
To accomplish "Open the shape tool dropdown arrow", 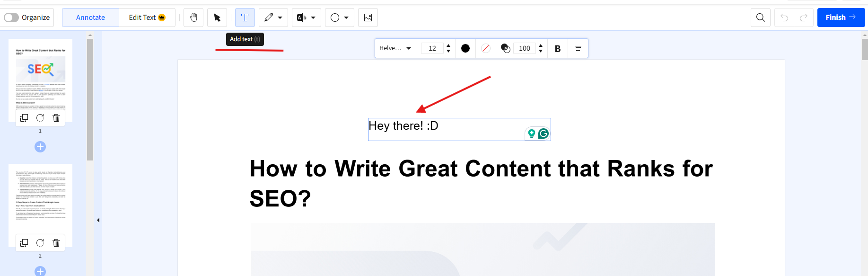I will click(346, 18).
